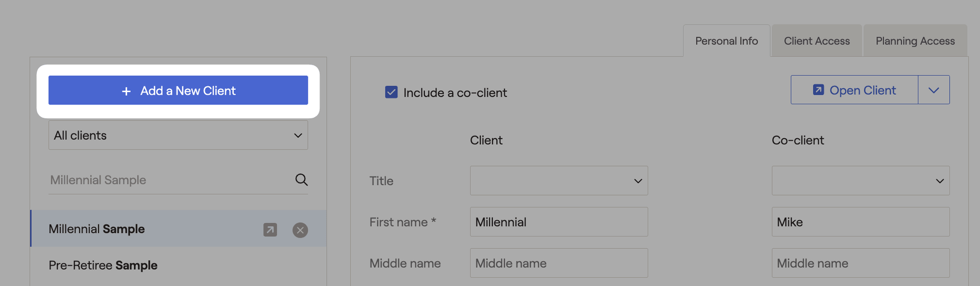Click the Client First name field
The width and height of the screenshot is (980, 286).
[x=559, y=222]
